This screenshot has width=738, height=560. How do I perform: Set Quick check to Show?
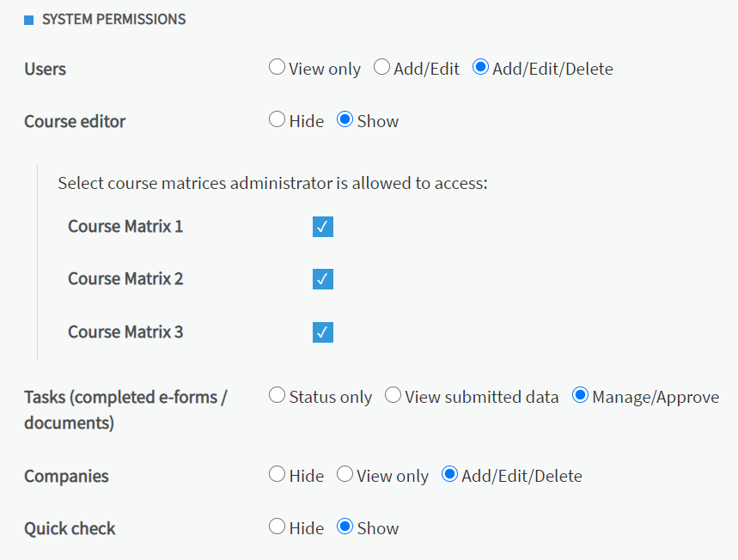(345, 527)
